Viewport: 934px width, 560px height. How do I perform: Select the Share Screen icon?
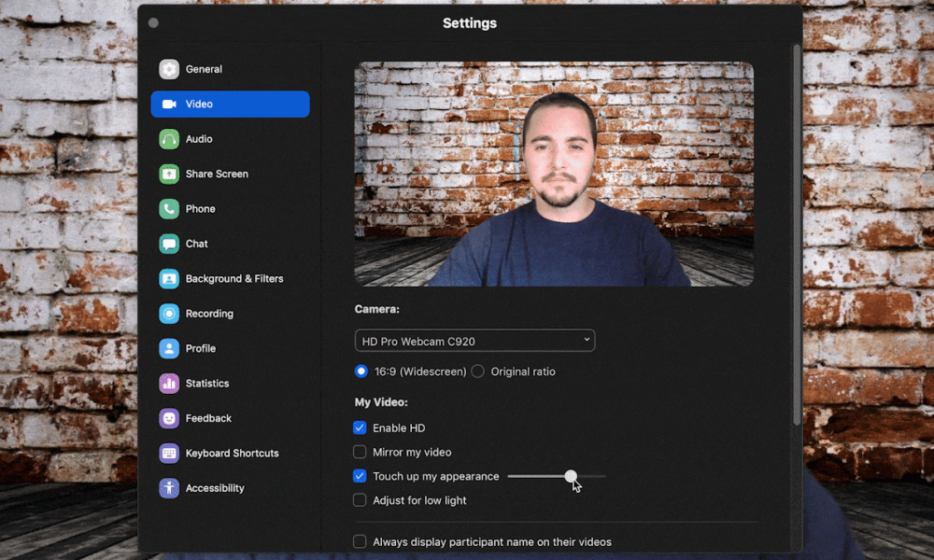click(169, 174)
